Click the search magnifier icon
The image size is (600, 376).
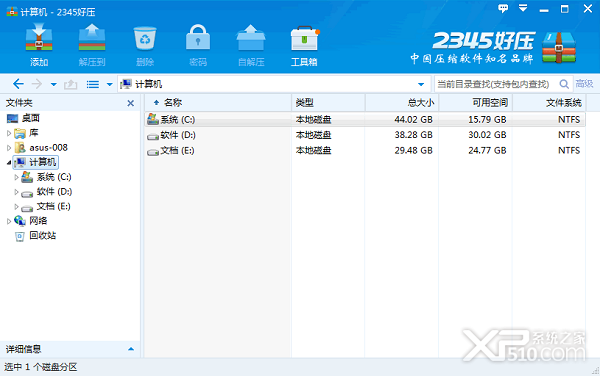coord(564,84)
